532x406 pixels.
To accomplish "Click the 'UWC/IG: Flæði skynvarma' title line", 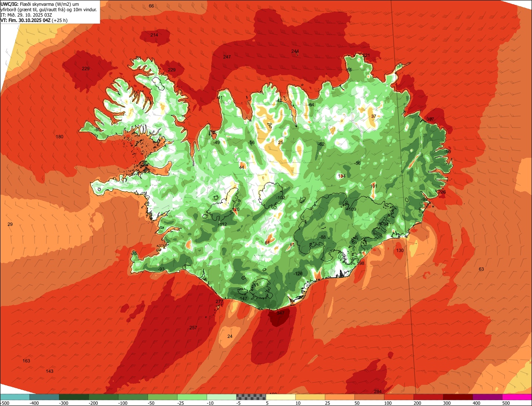I will [49, 3].
